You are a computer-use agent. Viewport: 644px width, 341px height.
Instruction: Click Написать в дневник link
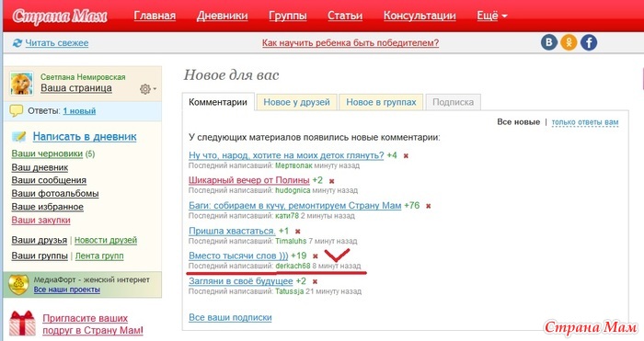tap(85, 137)
